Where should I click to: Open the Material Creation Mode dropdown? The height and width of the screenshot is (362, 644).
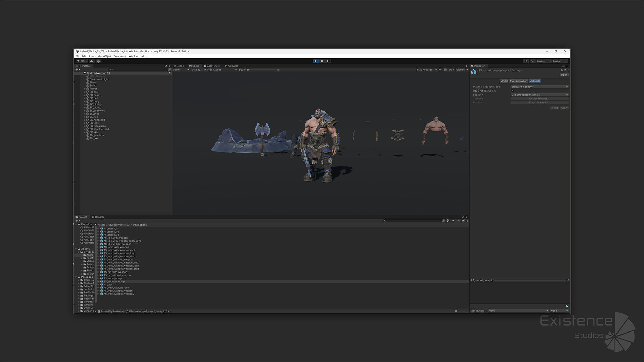[539, 87]
